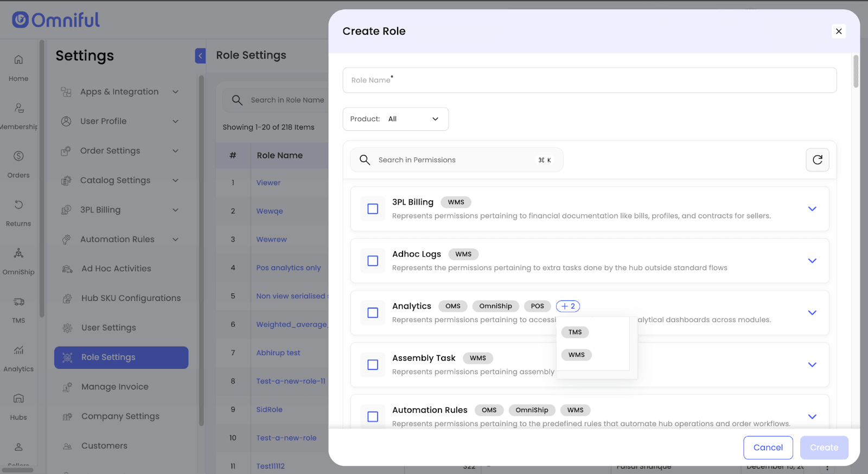Image resolution: width=868 pixels, height=474 pixels.
Task: Select Role Settings in the Settings menu
Action: point(121,357)
